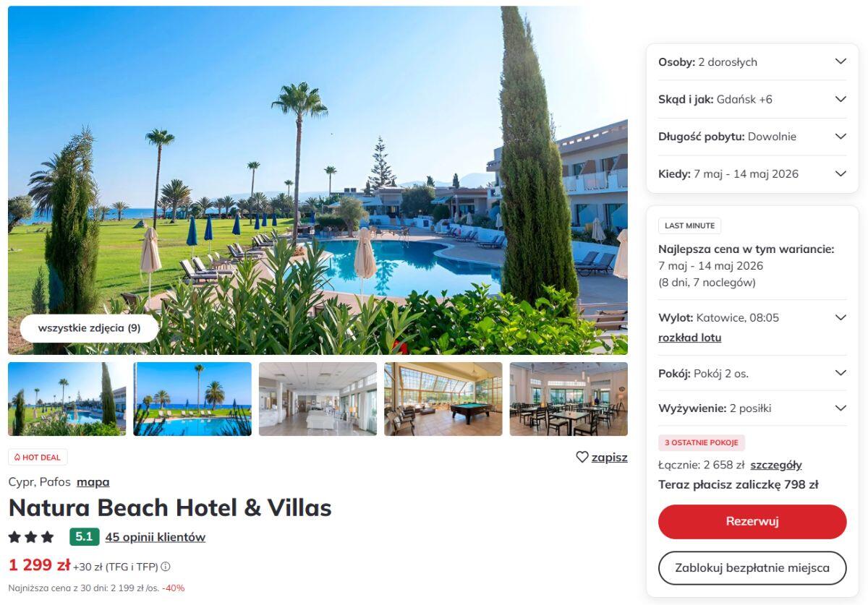Viewport: 868px width, 605px height.
Task: Click the info icon next to TFG i TFP
Action: coord(166,567)
